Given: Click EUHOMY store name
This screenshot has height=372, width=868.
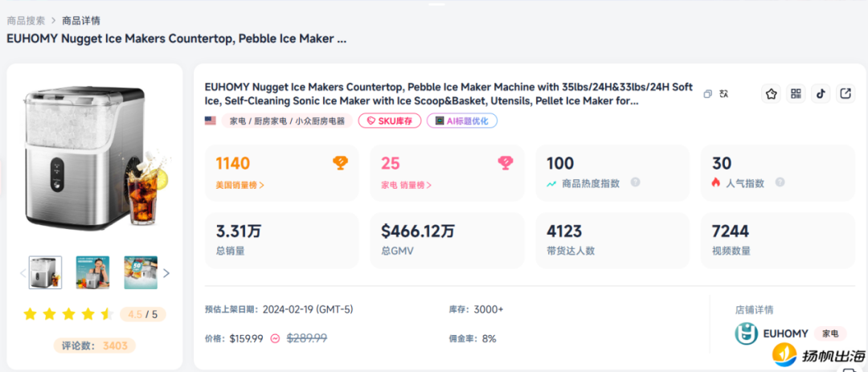Looking at the screenshot, I should coord(785,333).
